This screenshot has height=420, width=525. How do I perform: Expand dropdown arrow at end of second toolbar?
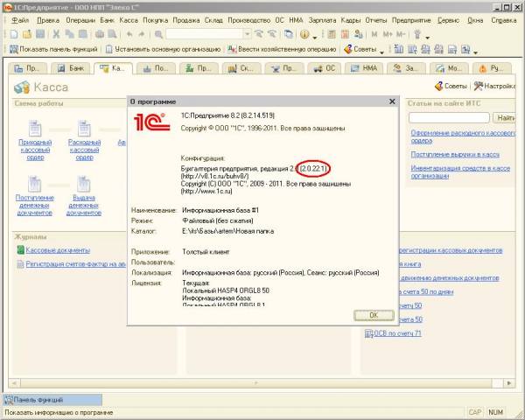[x=475, y=52]
